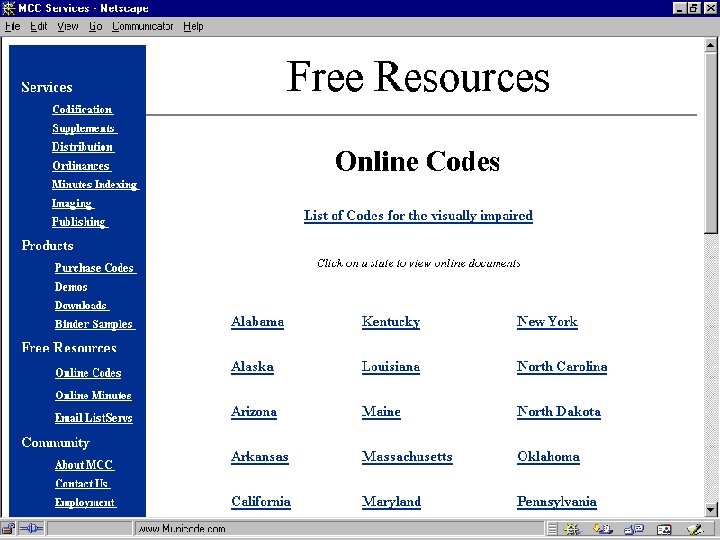This screenshot has width=720, height=540.
Task: Select the Massachusetts state link
Action: click(407, 457)
